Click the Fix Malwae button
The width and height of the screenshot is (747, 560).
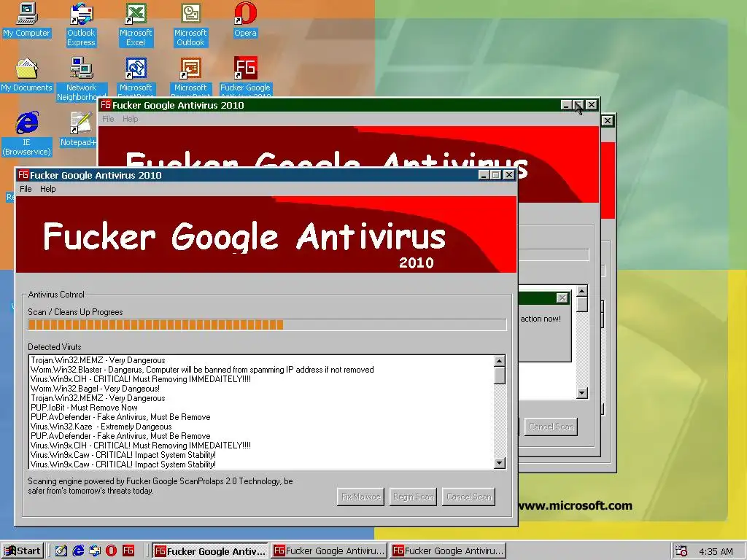360,497
